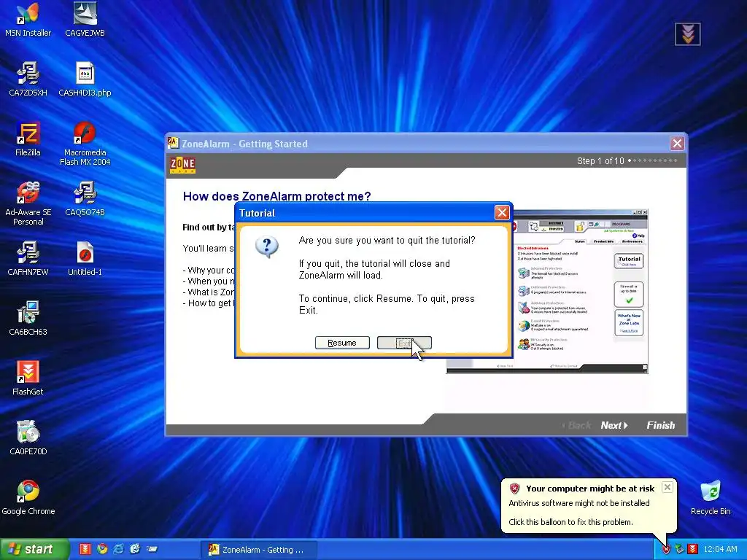Click Finish in ZoneAlarm Getting Started

661,425
